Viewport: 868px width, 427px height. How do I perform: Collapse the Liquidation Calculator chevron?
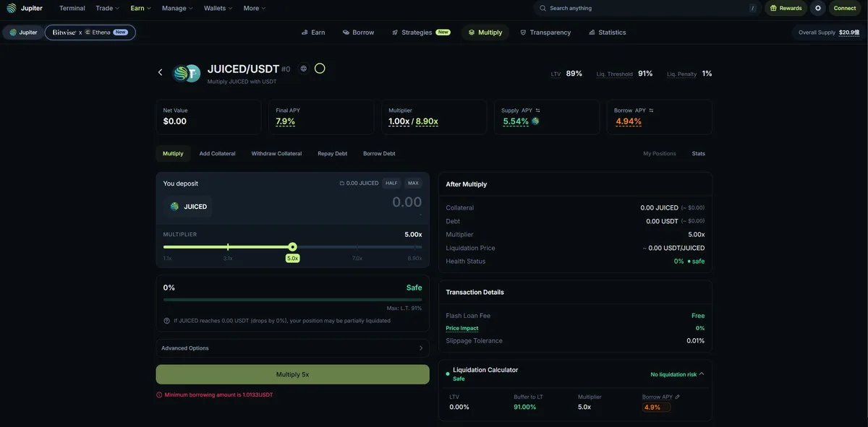(702, 374)
